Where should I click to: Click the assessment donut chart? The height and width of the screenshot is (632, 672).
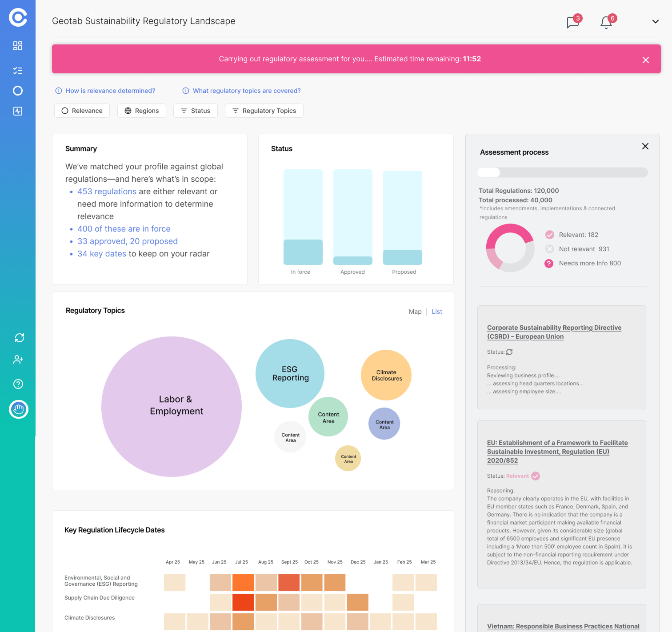coord(510,248)
